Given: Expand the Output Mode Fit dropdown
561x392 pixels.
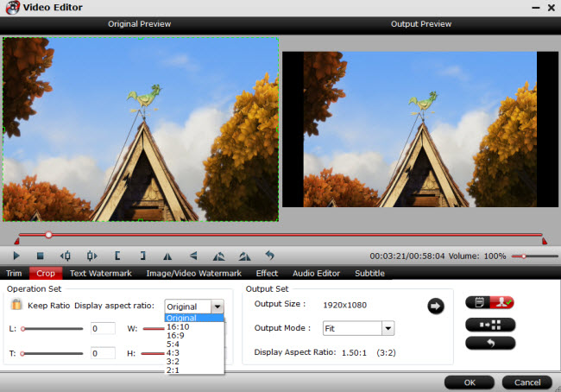Looking at the screenshot, I should [388, 328].
